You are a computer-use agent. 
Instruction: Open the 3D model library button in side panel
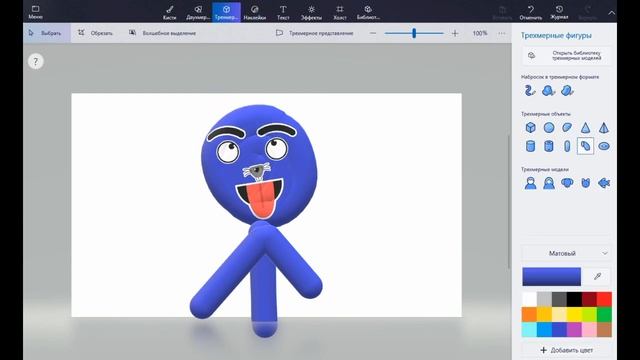tap(566, 56)
